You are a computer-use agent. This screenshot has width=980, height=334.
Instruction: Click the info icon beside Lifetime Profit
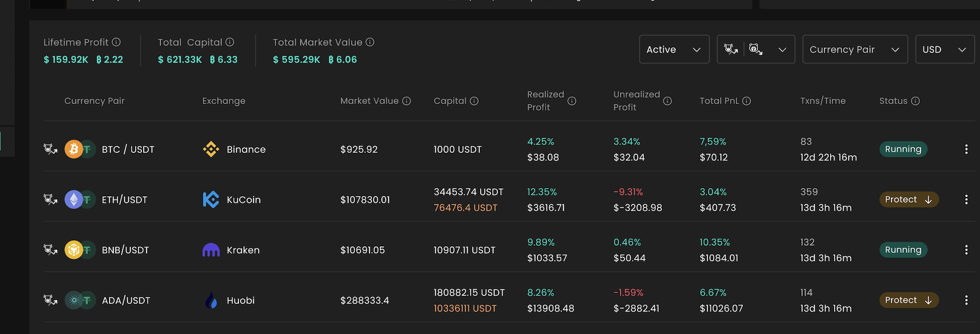click(x=116, y=42)
